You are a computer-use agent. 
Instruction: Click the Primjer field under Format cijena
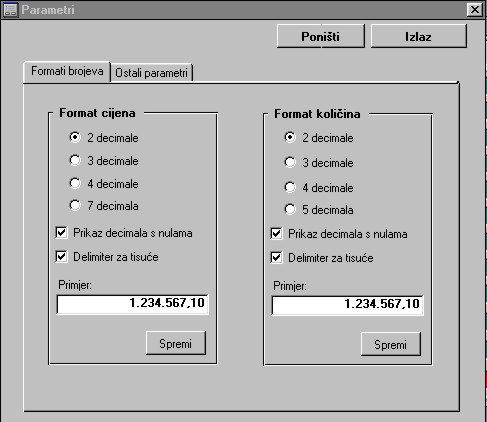tap(133, 304)
